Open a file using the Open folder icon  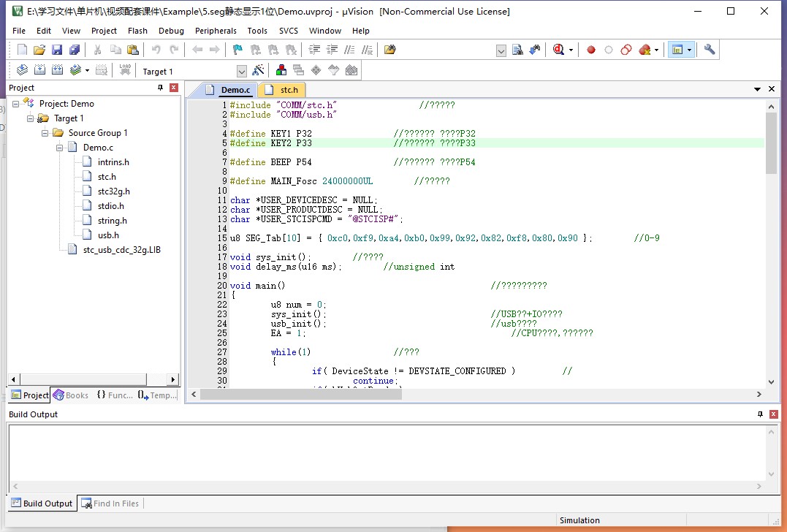(x=39, y=50)
